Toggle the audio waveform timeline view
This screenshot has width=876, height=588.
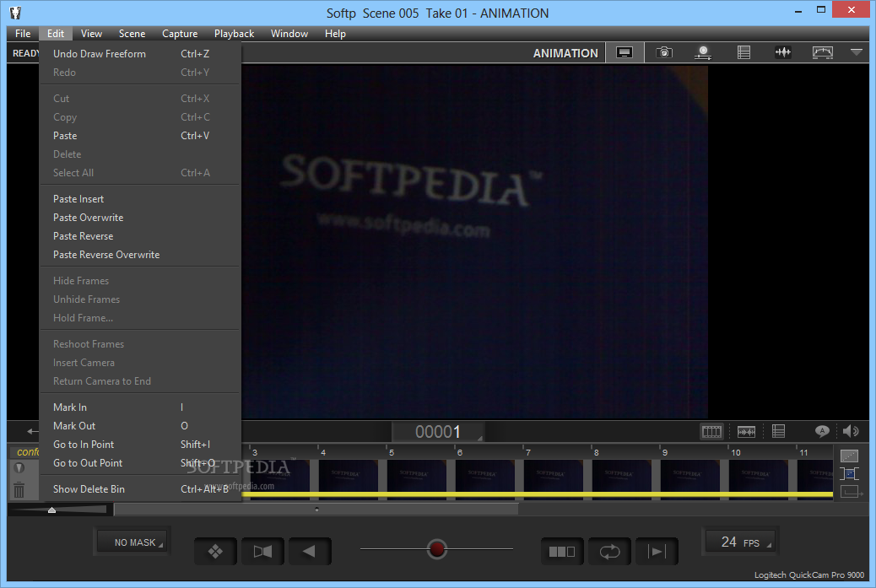pos(746,432)
